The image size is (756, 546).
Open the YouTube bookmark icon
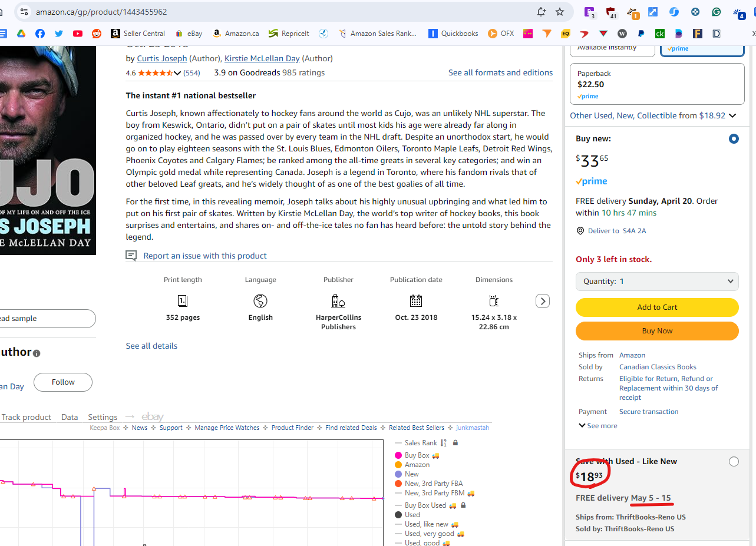click(x=77, y=34)
